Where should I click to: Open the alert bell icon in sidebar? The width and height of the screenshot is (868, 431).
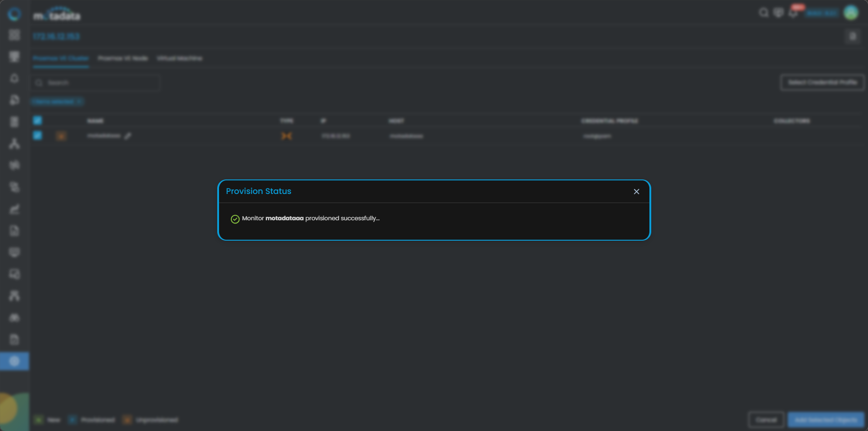pyautogui.click(x=15, y=78)
